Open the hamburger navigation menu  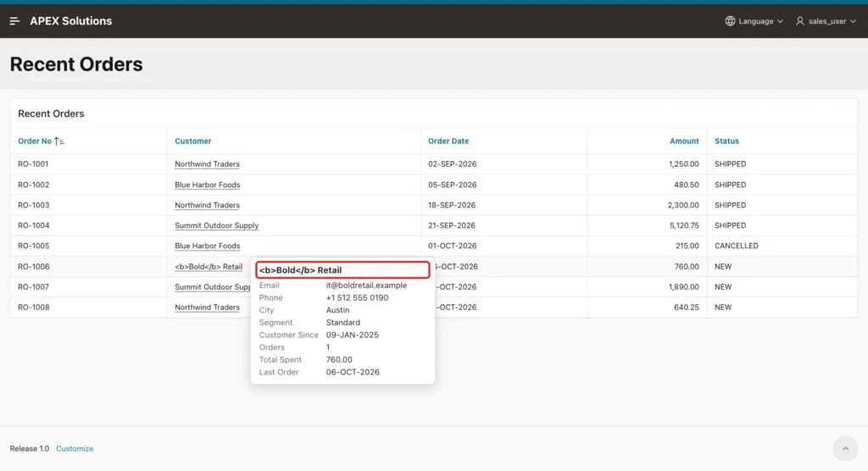click(15, 21)
